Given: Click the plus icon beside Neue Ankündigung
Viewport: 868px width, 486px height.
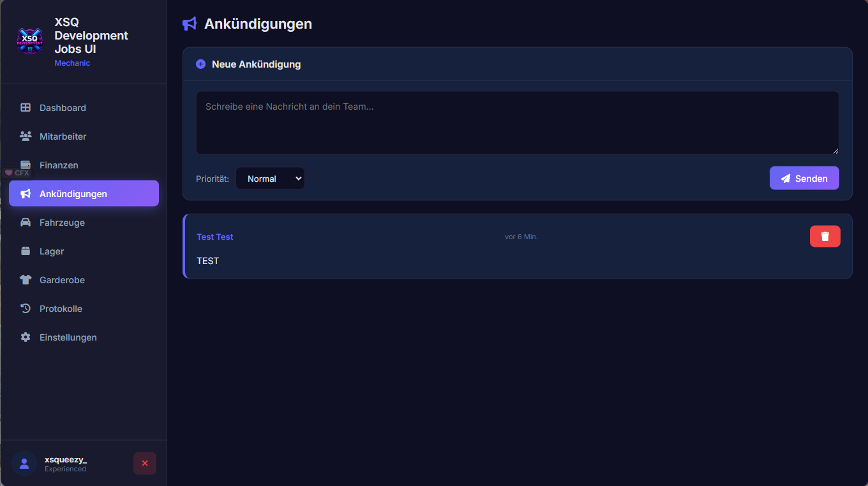Looking at the screenshot, I should pyautogui.click(x=200, y=64).
